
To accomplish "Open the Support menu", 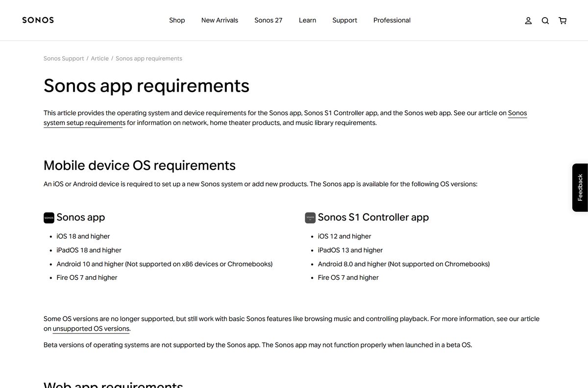I will (344, 20).
